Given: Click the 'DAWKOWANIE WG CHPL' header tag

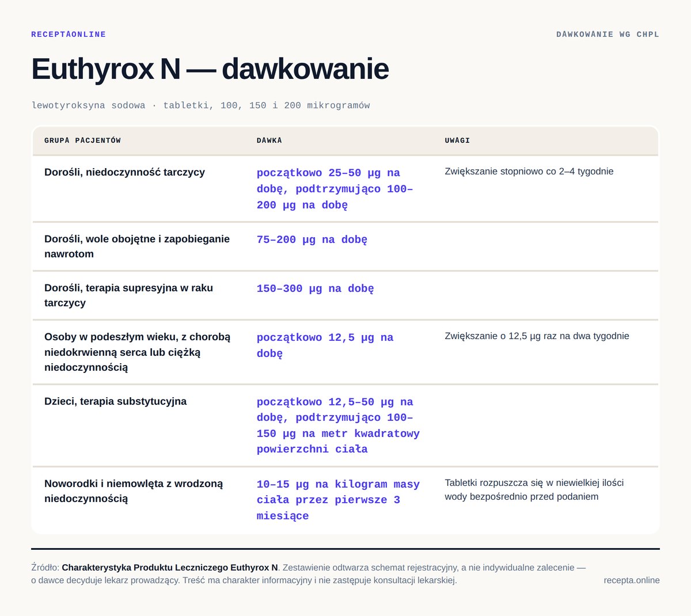Looking at the screenshot, I should (x=608, y=35).
